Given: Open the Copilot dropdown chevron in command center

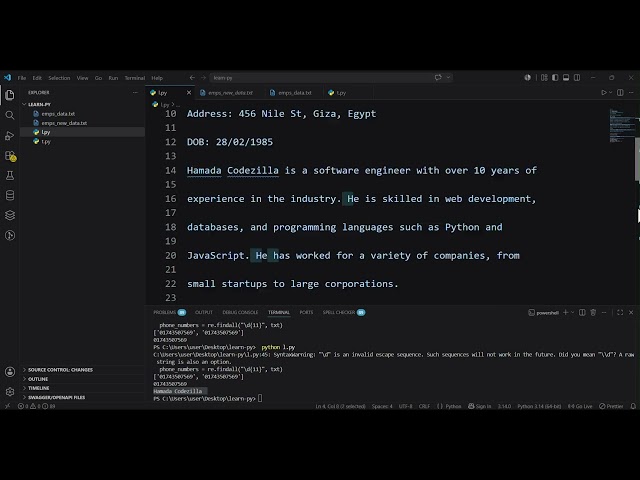Looking at the screenshot, I should click(449, 78).
